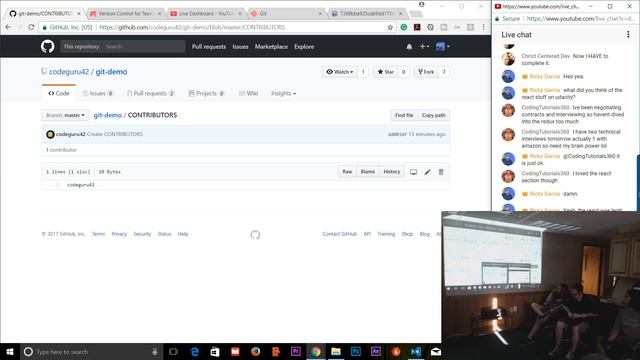Click Issues in the top navbar
The image size is (640, 360).
click(x=240, y=47)
